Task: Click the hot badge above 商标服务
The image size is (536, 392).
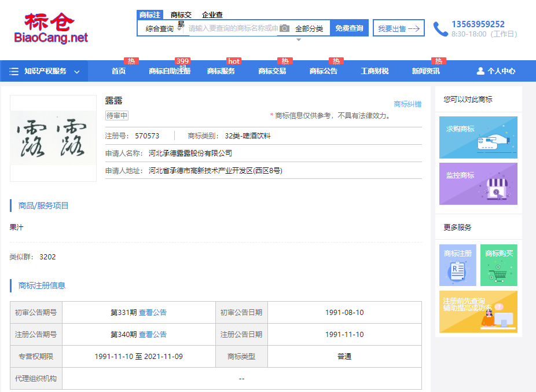Action: pos(234,61)
